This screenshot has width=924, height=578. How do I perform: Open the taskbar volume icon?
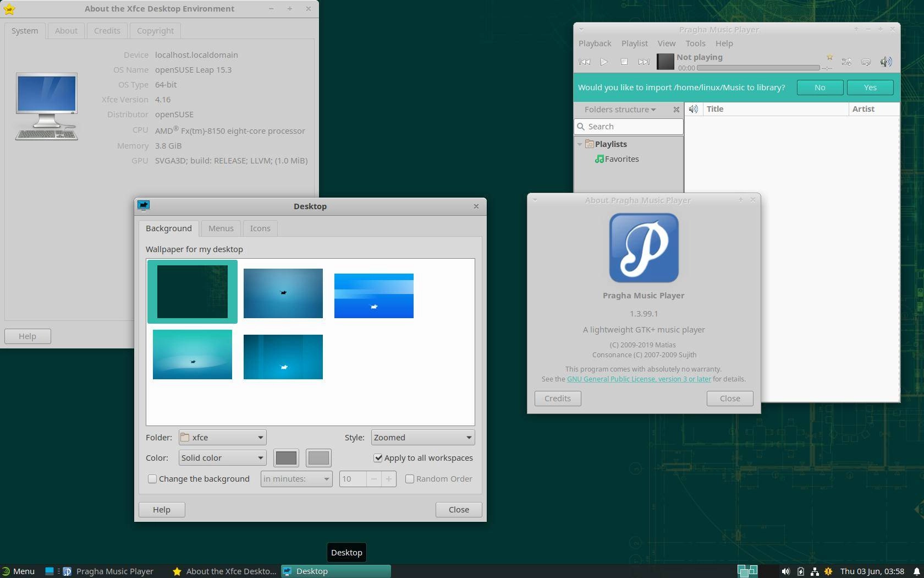786,571
